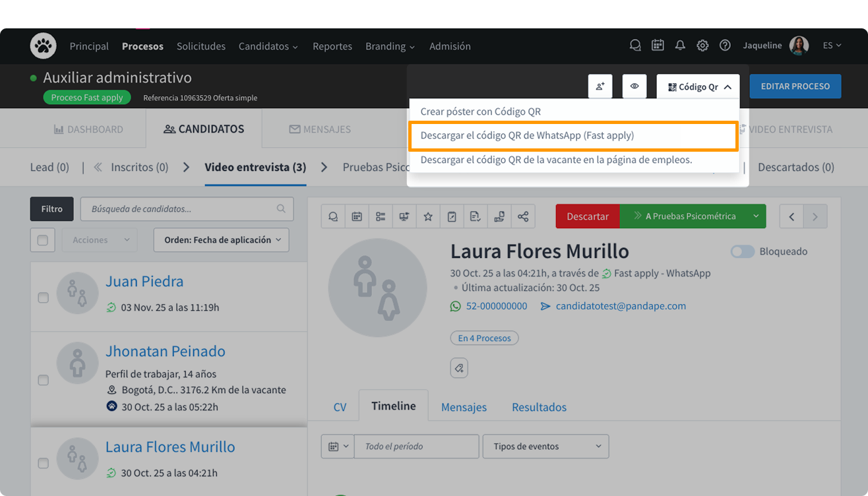Expand the Tipos de eventos dropdown

(545, 447)
